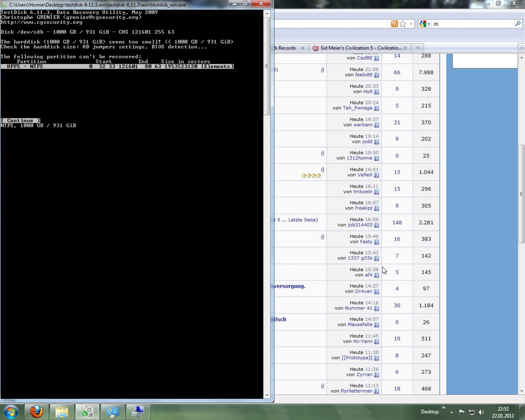Go to last post by af4 arrow icon
The height and width of the screenshot is (420, 525).
pos(376,275)
